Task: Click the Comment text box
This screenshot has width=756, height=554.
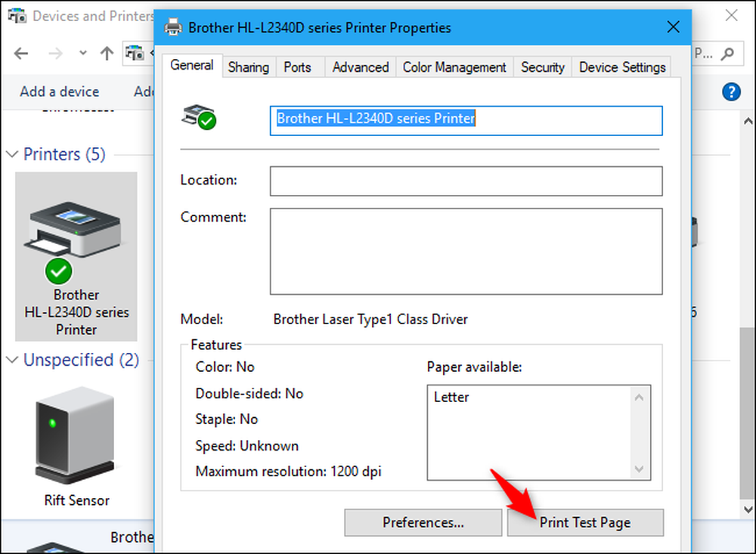Action: pyautogui.click(x=466, y=251)
